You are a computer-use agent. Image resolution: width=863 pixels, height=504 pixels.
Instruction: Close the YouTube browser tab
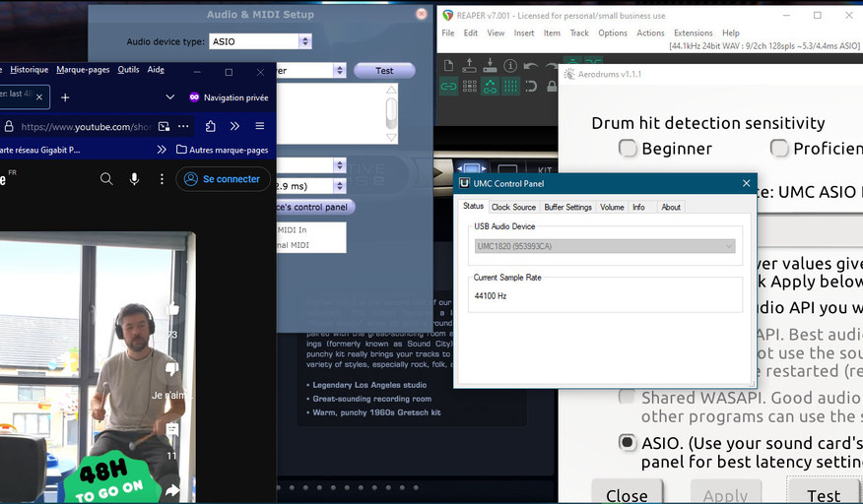(x=39, y=96)
